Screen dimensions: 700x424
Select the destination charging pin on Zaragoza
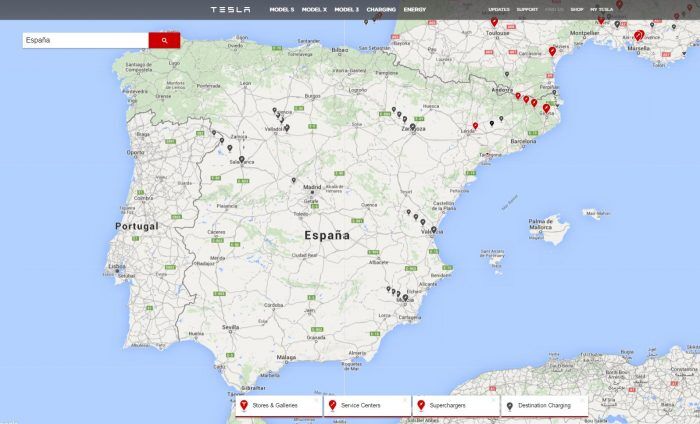click(412, 127)
